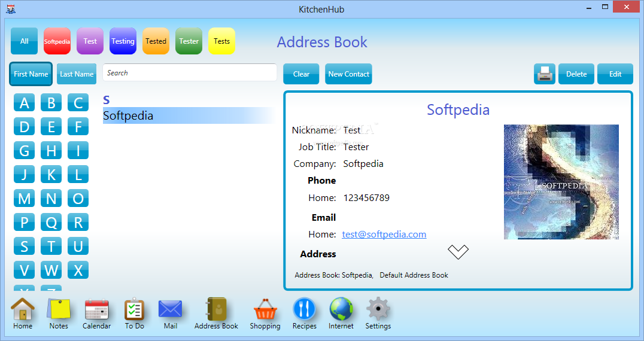Viewport: 644px width, 341px height.
Task: Filter contacts by letter O
Action: tap(78, 198)
